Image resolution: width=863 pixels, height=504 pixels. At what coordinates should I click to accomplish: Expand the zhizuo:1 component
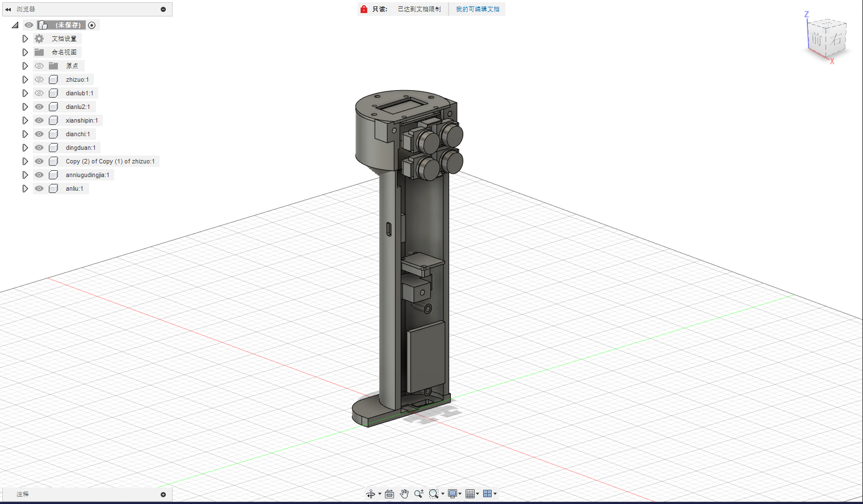[x=25, y=79]
